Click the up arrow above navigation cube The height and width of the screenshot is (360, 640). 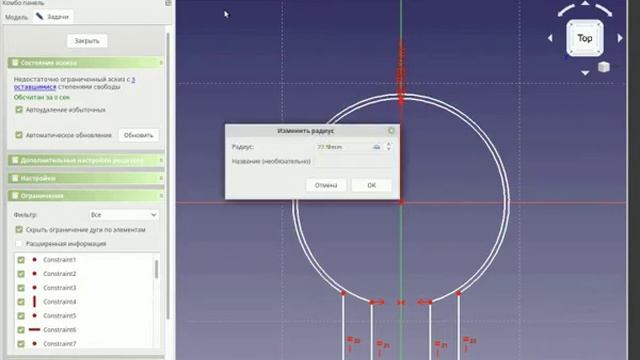585,4
